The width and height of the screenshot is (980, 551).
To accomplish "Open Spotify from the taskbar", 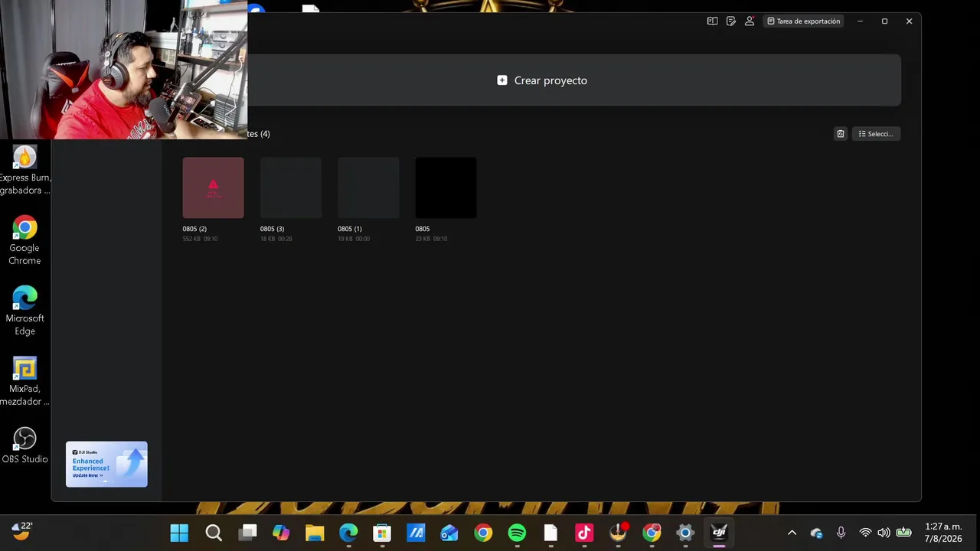I will [517, 533].
